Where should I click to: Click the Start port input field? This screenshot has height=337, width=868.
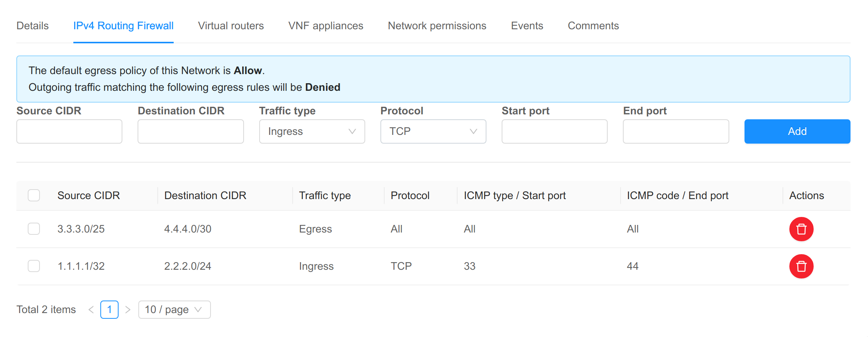pyautogui.click(x=554, y=131)
